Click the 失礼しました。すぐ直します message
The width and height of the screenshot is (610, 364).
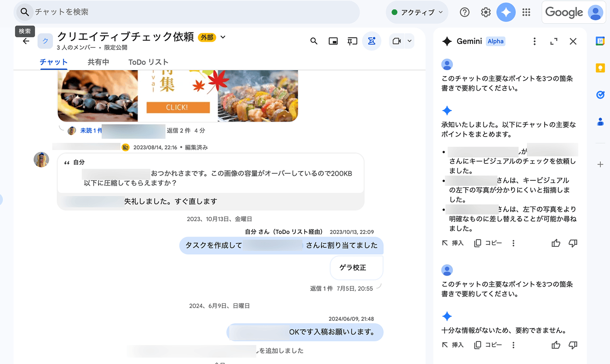pyautogui.click(x=170, y=201)
